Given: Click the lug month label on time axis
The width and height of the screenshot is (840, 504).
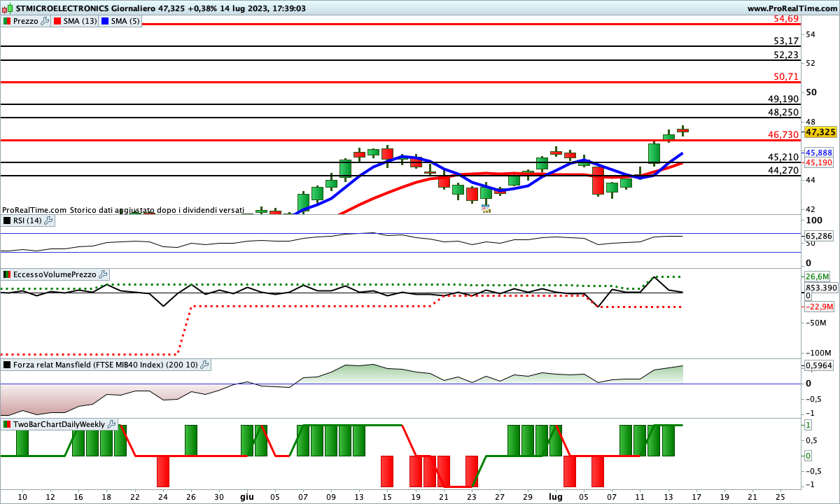Looking at the screenshot, I should [x=555, y=496].
